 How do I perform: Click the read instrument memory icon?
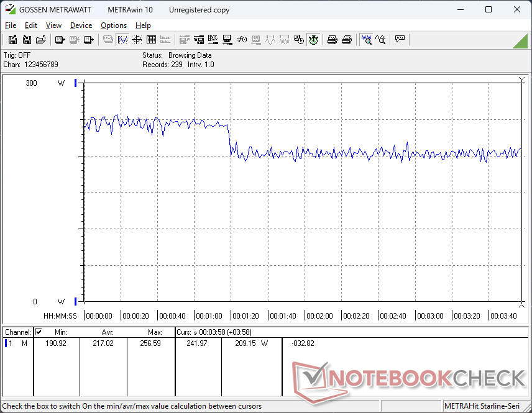point(88,40)
